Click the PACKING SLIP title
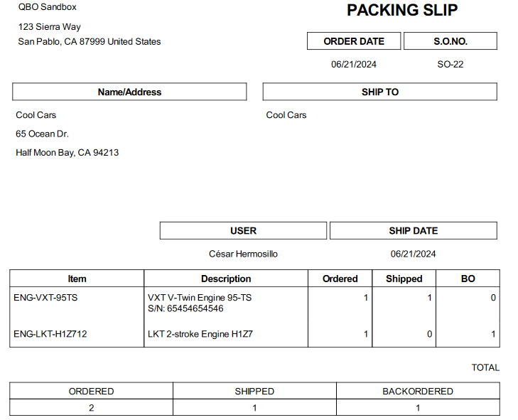This screenshot has height=420, width=518. coord(402,10)
